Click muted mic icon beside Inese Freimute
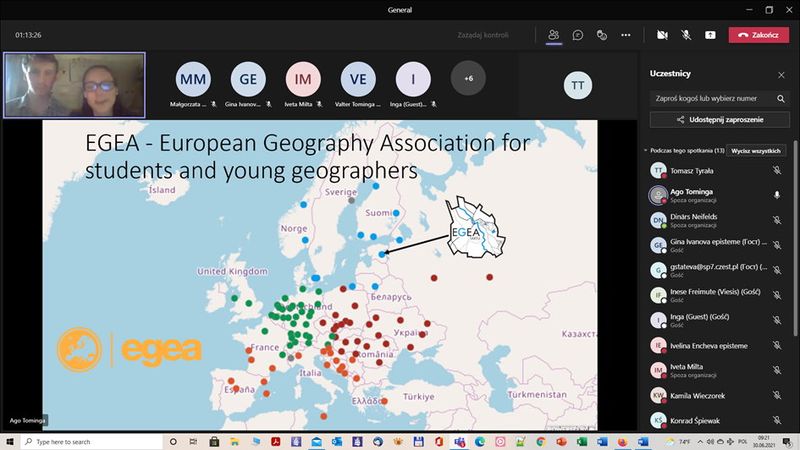The height and width of the screenshot is (450, 800). (x=777, y=295)
